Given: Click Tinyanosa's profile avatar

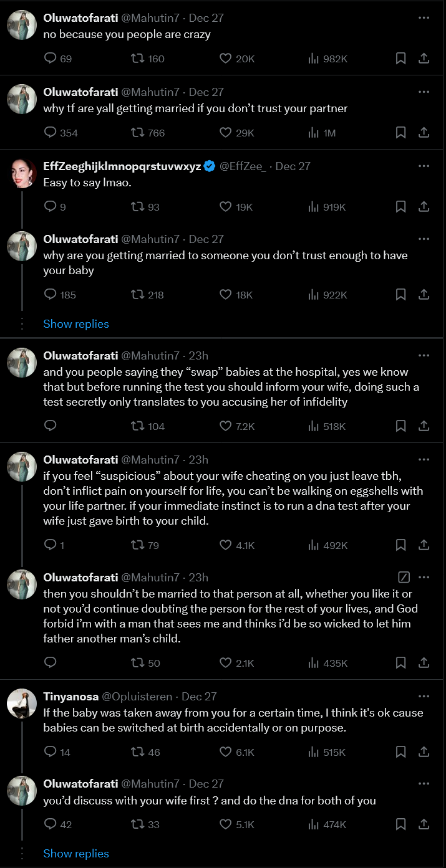Looking at the screenshot, I should coord(22,703).
